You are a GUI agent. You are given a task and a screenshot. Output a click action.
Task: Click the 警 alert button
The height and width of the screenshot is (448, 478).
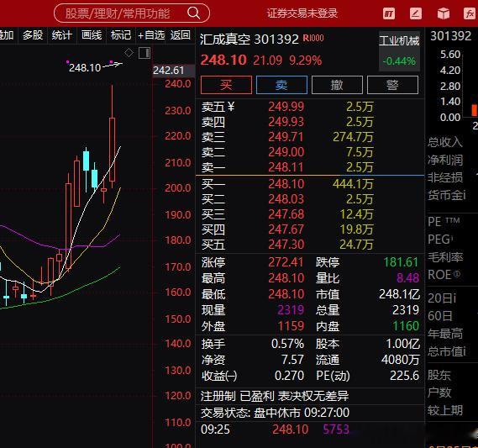click(x=392, y=85)
